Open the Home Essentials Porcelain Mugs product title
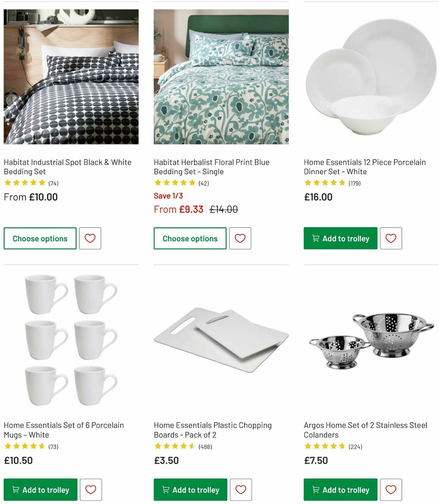439x504 pixels. pyautogui.click(x=64, y=430)
